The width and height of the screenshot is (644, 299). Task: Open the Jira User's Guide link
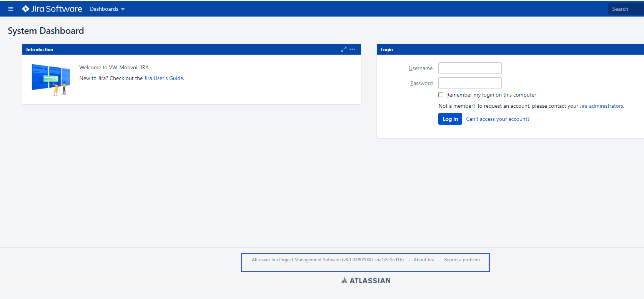point(163,78)
